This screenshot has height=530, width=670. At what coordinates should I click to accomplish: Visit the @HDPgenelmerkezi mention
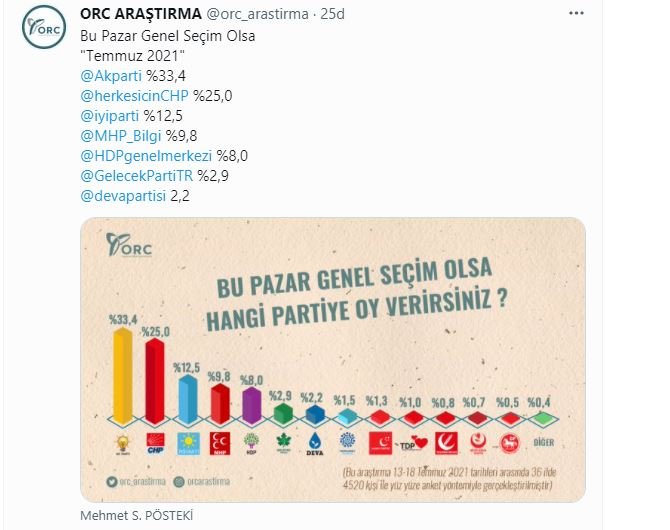146,156
